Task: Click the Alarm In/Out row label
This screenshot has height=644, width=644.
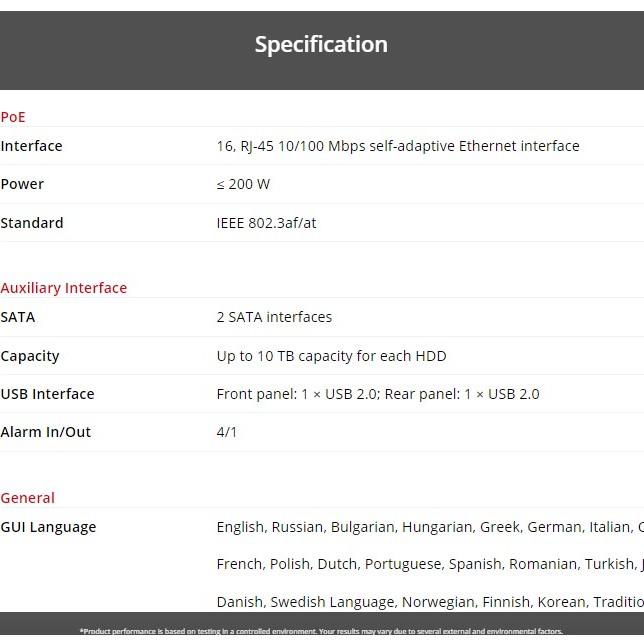Action: [x=45, y=432]
